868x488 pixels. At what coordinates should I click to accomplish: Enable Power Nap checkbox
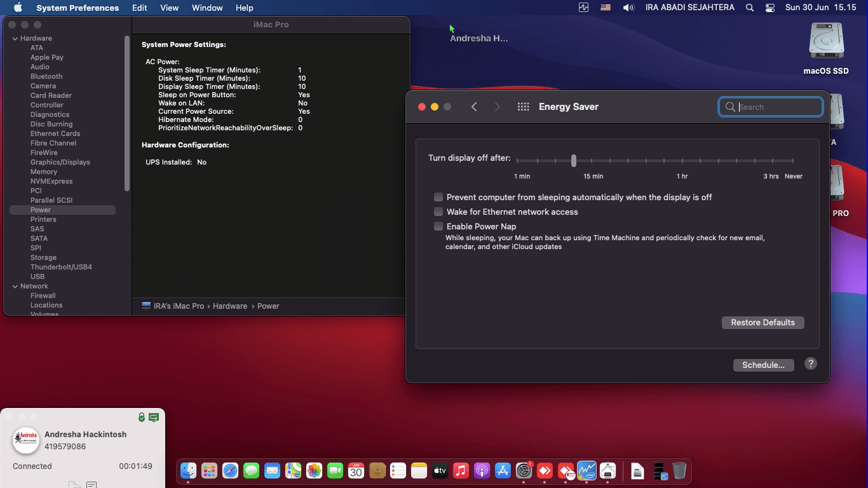click(438, 226)
